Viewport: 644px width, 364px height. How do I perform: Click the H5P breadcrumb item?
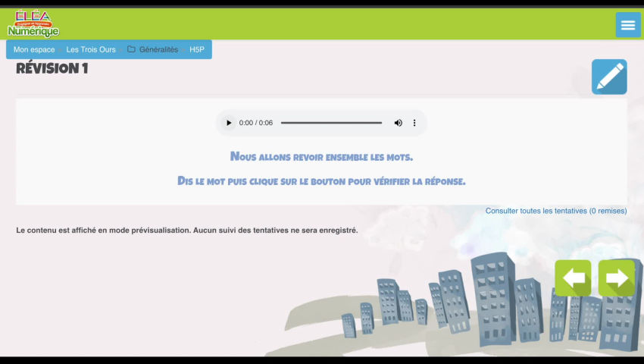[197, 49]
